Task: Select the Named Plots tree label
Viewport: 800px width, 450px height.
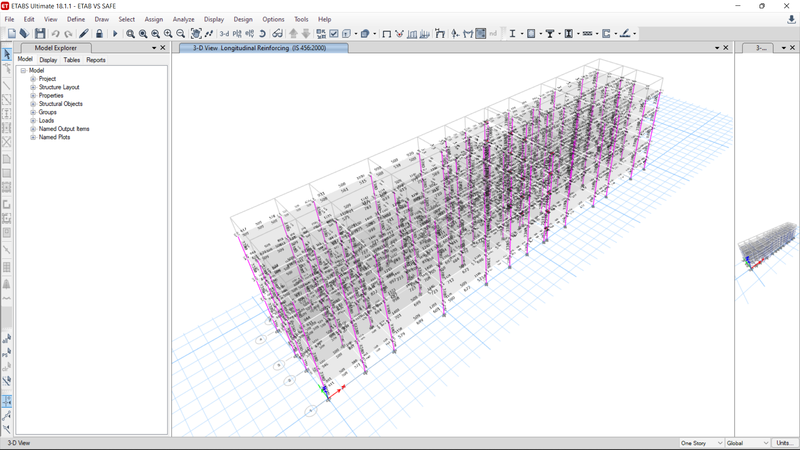Action: [x=54, y=137]
